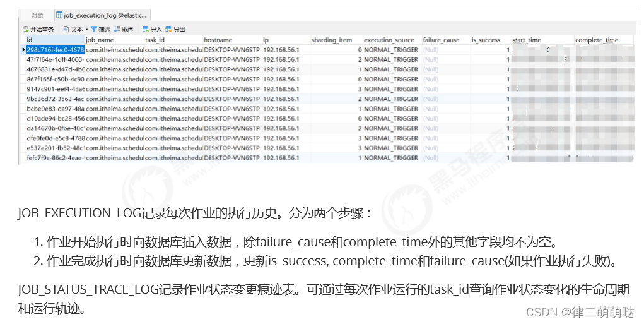
Task: Click the 导出 export button
Action: [175, 29]
